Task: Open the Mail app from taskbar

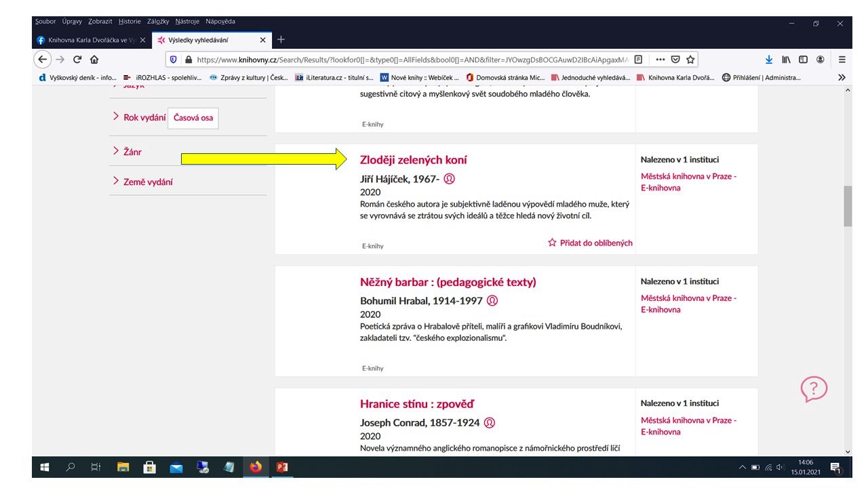Action: (176, 467)
